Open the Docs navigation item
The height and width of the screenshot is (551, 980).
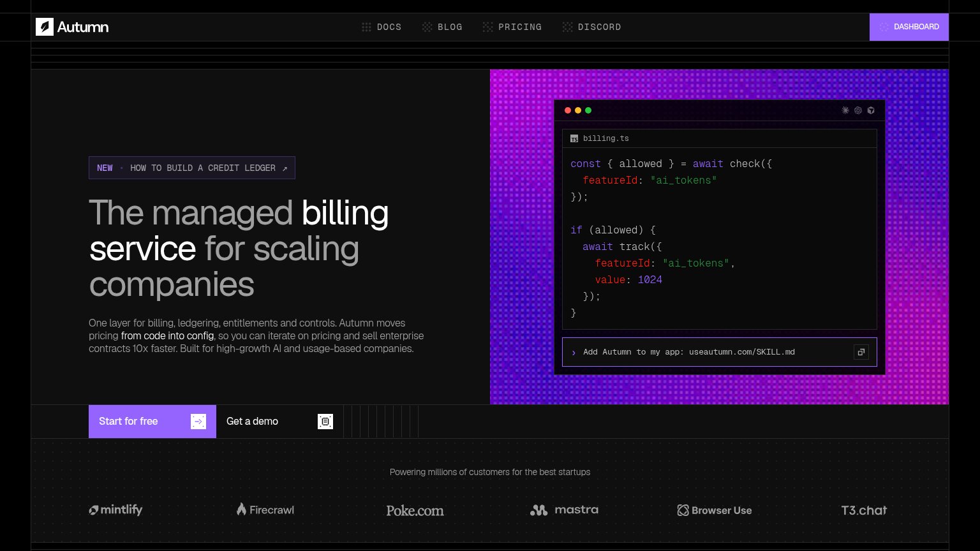click(x=382, y=27)
